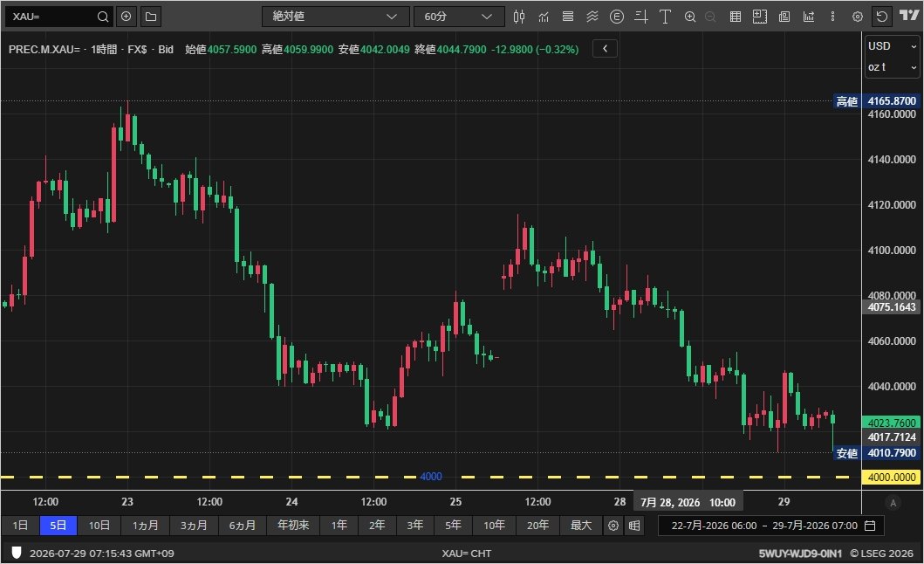Switch to 20年 period
Image resolution: width=924 pixels, height=564 pixels.
pos(537,525)
